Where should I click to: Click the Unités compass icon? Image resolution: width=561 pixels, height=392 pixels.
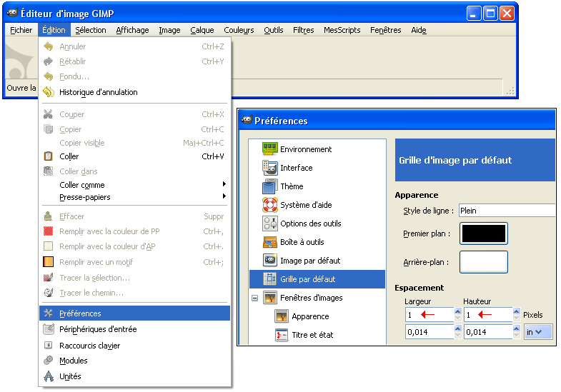pos(49,376)
